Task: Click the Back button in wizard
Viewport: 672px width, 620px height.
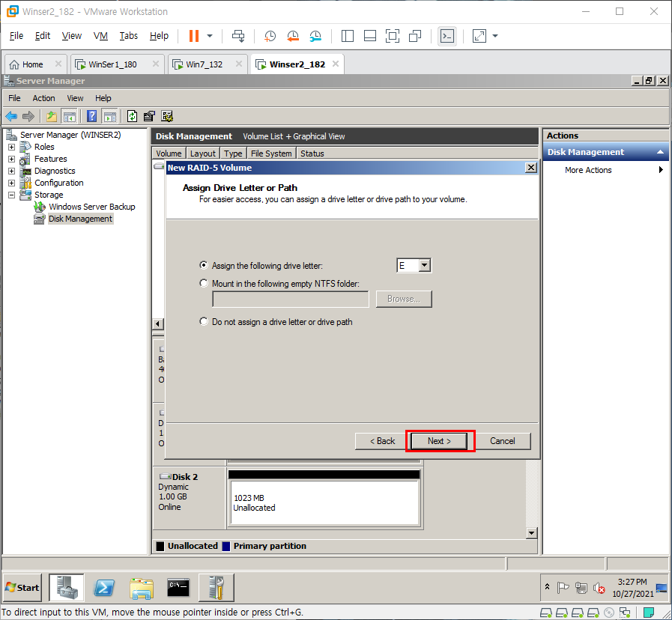Action: tap(382, 441)
